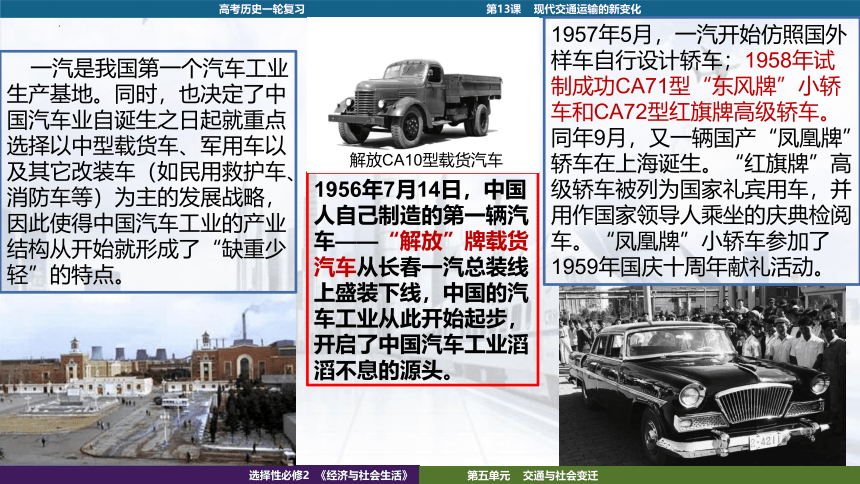The width and height of the screenshot is (860, 484).
Task: Click the header text "第13课"
Action: coord(503,9)
